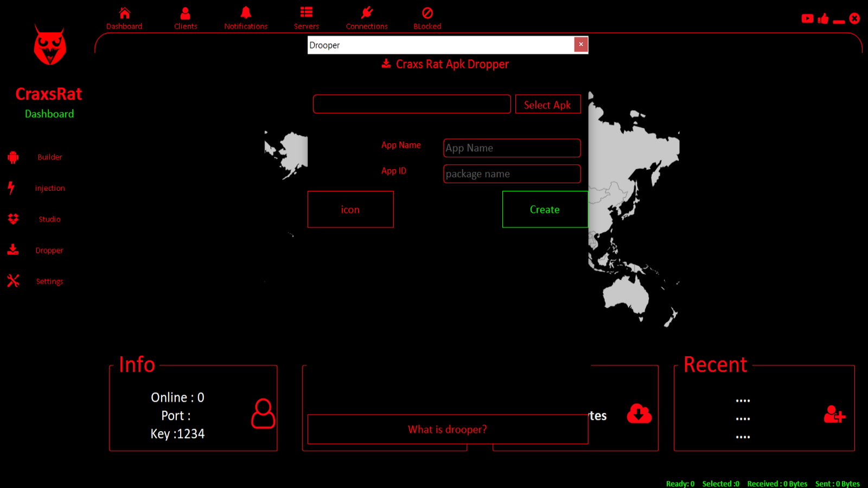Click the 'App ID' label

[x=394, y=171]
